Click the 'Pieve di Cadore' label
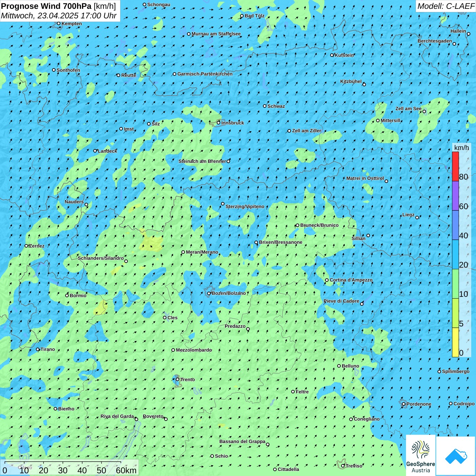This screenshot has width=476, height=476. pos(341,301)
